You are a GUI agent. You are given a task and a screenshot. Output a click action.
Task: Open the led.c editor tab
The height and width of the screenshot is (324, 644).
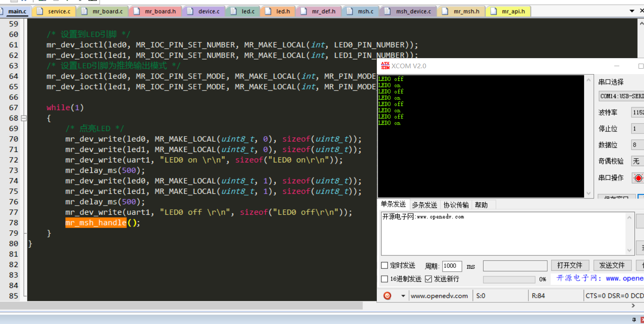pos(243,11)
